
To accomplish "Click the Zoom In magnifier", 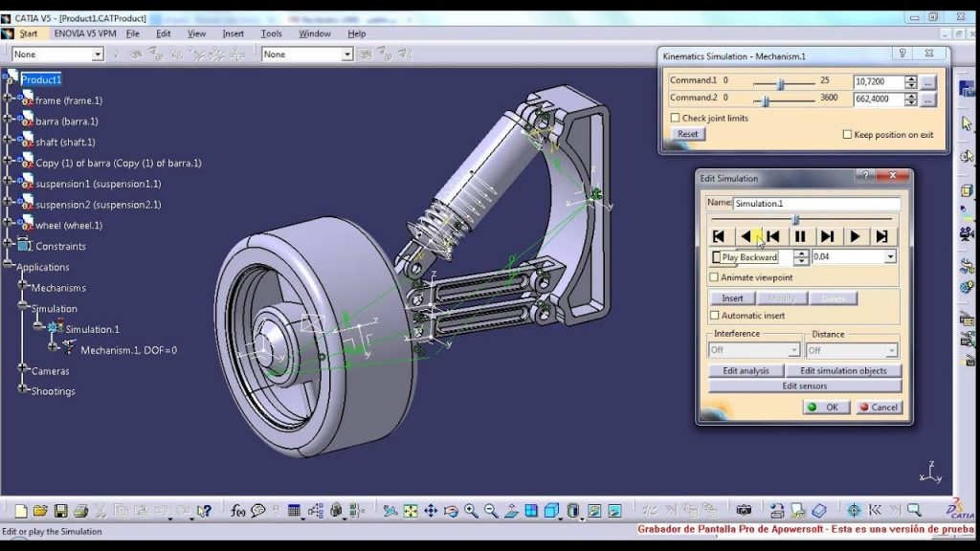I will (x=471, y=511).
